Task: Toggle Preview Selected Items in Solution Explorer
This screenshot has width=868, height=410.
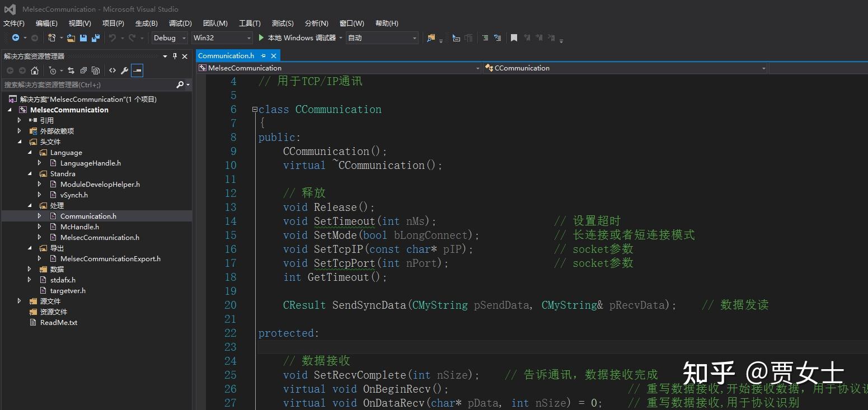Action: [137, 70]
